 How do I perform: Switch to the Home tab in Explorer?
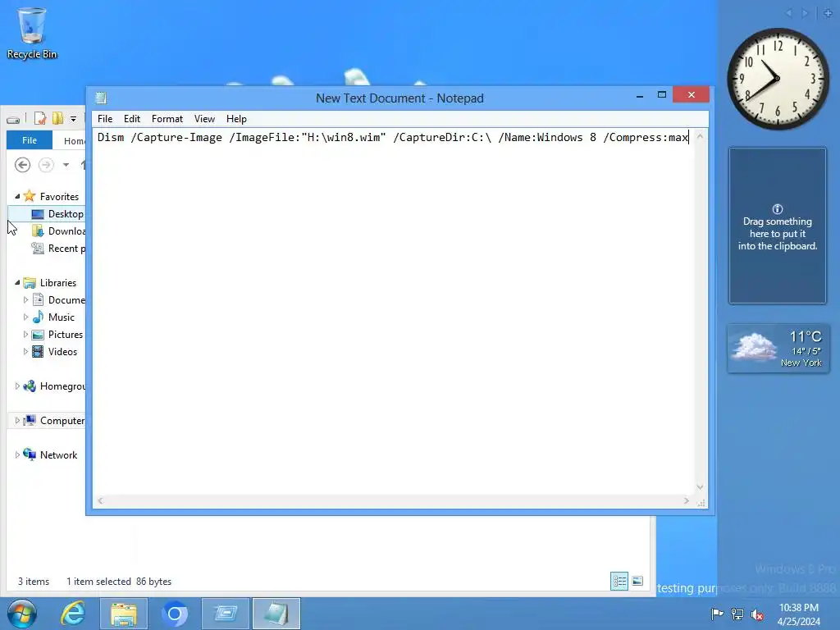[74, 141]
